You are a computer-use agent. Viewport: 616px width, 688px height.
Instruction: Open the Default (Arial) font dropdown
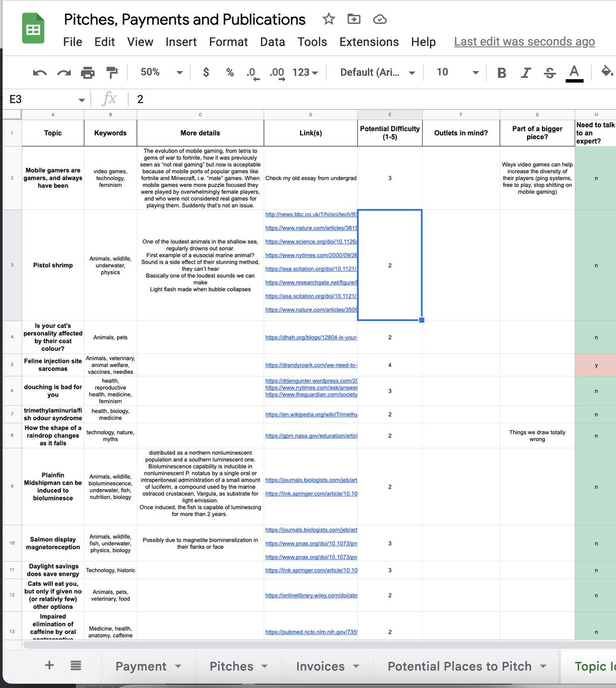(x=377, y=72)
